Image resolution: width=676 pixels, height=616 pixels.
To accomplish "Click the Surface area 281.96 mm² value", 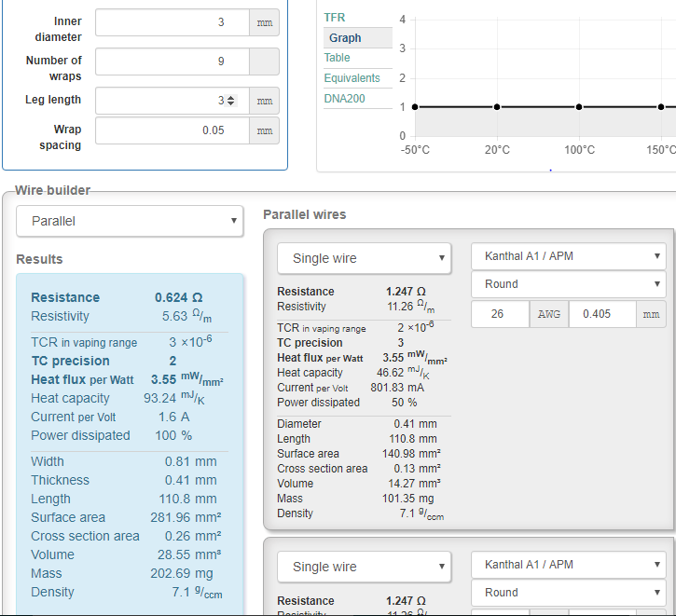I will pyautogui.click(x=186, y=517).
